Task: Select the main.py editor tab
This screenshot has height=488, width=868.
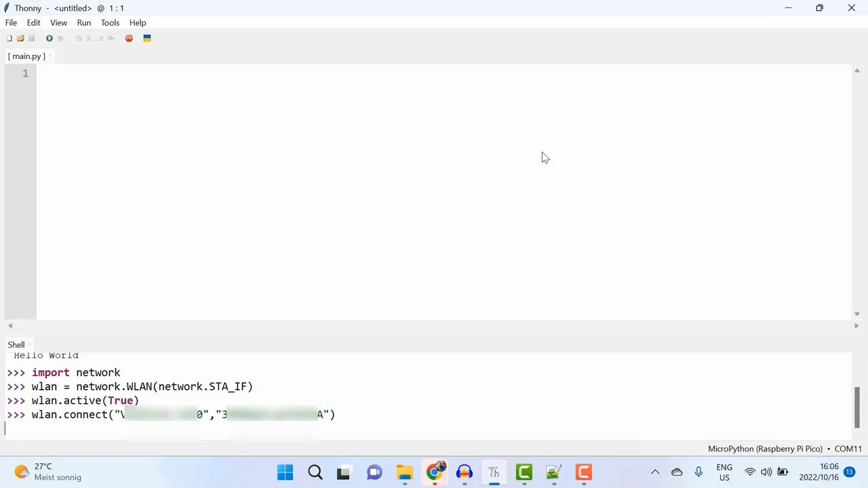Action: (x=26, y=56)
